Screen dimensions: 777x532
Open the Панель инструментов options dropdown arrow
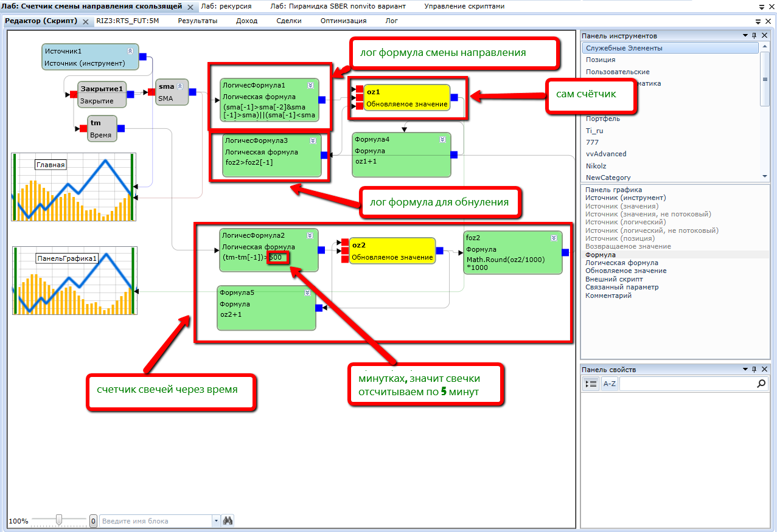[x=745, y=36]
